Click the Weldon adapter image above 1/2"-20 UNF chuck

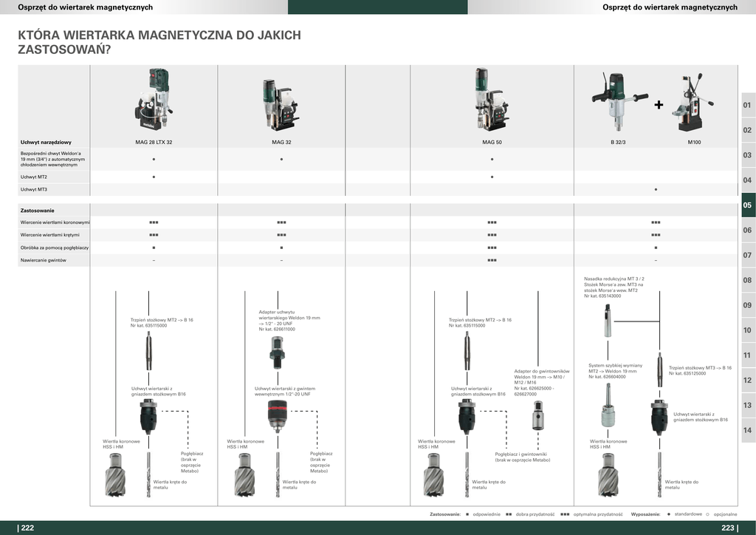[277, 352]
